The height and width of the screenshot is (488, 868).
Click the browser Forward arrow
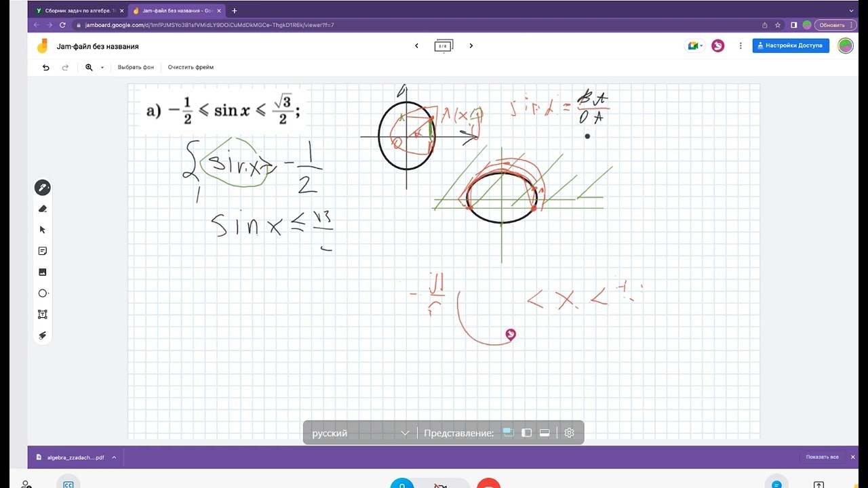[x=50, y=25]
